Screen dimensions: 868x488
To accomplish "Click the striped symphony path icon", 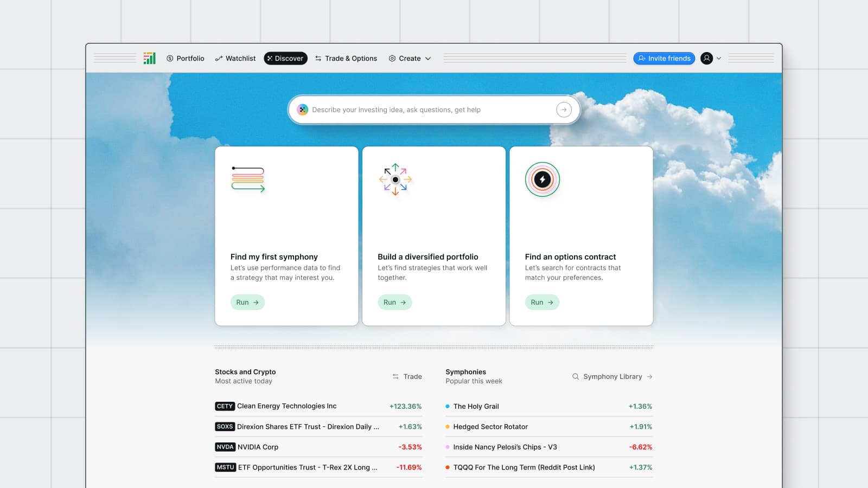I will click(x=248, y=179).
